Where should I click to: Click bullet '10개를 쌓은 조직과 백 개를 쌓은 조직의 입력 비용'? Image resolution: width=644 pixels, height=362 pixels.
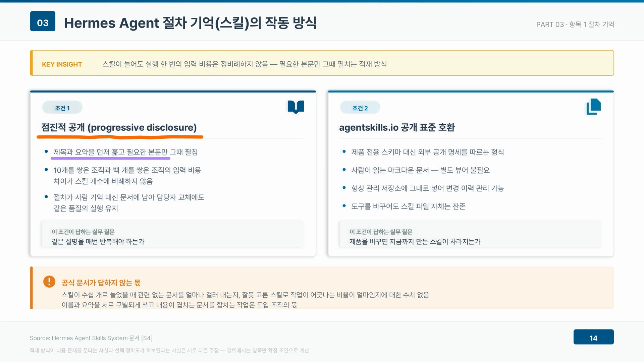coord(127,170)
